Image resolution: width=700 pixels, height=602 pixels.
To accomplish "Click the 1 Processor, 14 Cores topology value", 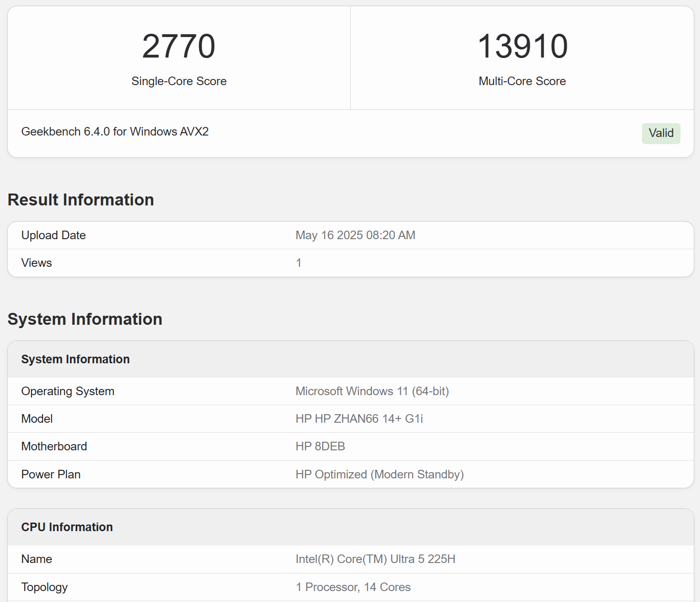I will 353,587.
